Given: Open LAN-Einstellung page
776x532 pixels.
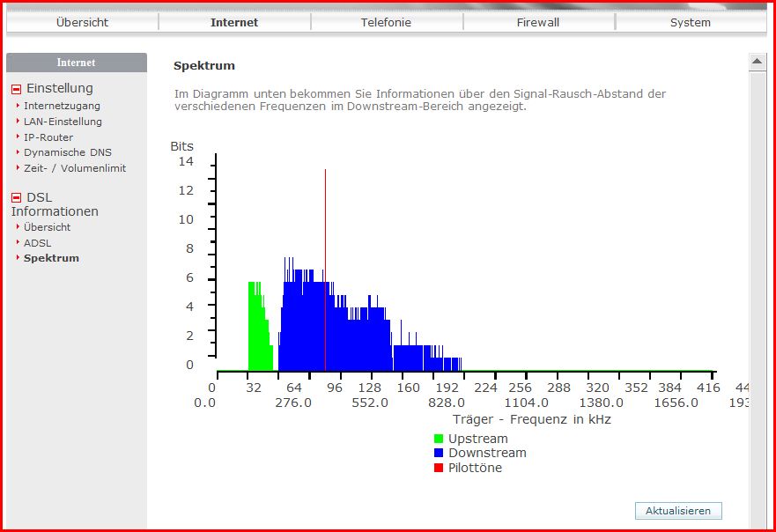Looking at the screenshot, I should coord(63,122).
